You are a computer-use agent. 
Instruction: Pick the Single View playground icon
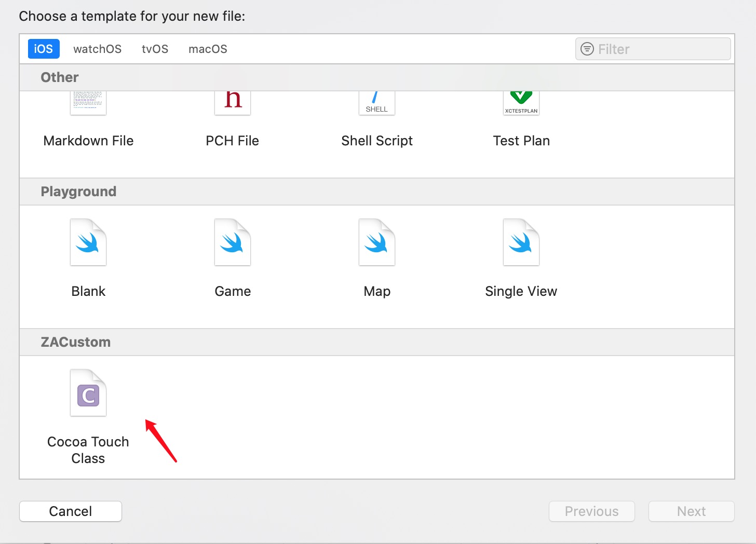point(521,242)
